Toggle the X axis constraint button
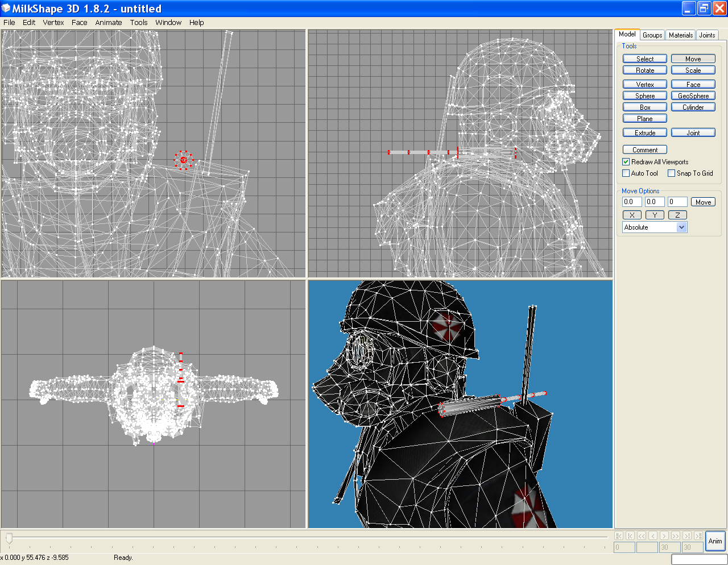Viewport: 728px width, 565px height. tap(632, 215)
